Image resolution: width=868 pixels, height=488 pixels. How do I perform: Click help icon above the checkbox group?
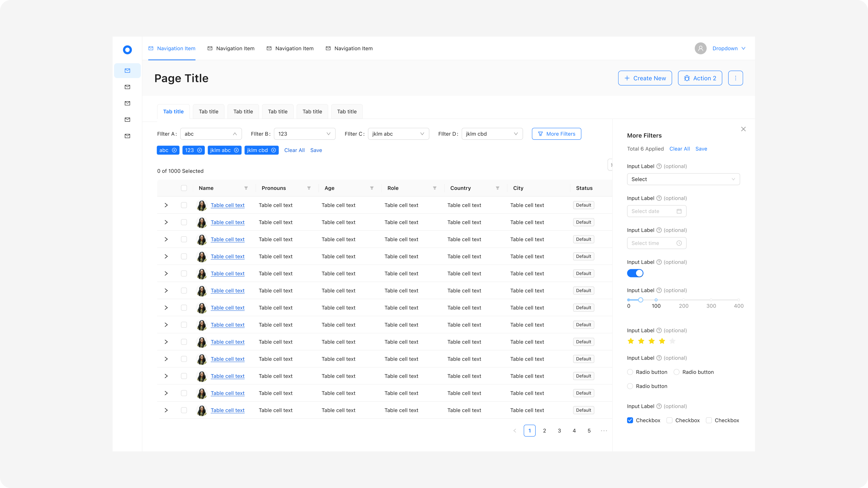[659, 407]
